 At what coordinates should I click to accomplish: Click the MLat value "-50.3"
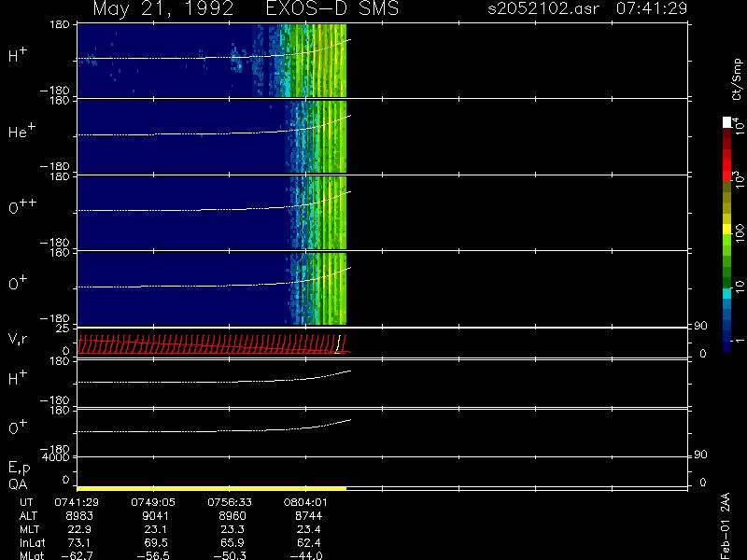(229, 555)
